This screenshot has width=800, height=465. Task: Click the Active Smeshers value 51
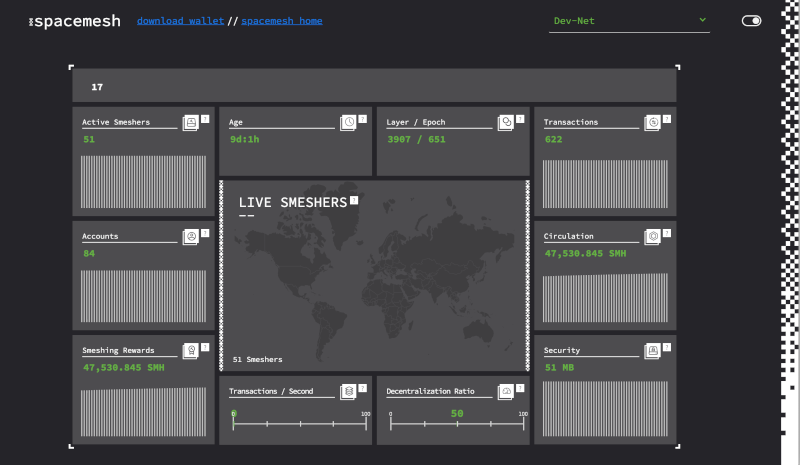click(89, 139)
